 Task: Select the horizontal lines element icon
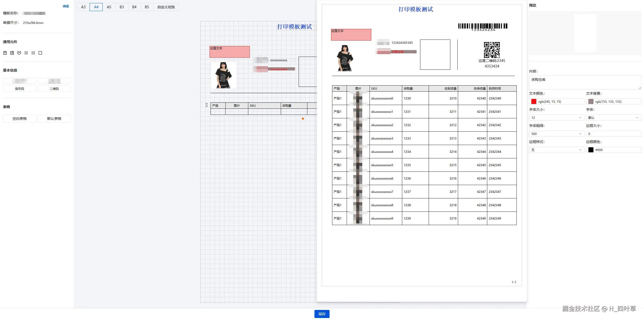pos(26,53)
